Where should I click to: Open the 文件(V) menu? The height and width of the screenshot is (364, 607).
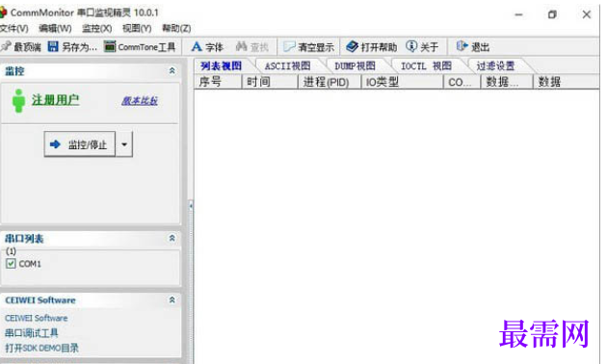tap(13, 29)
